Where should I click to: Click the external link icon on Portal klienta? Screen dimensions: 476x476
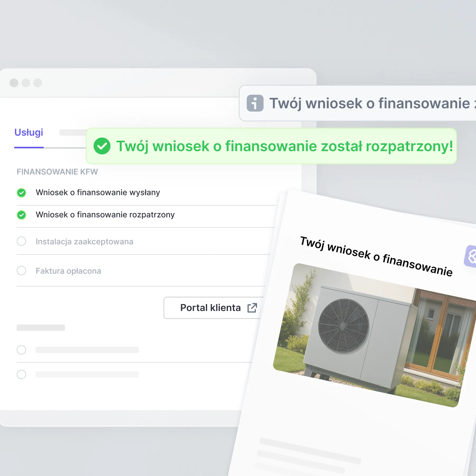pos(252,308)
